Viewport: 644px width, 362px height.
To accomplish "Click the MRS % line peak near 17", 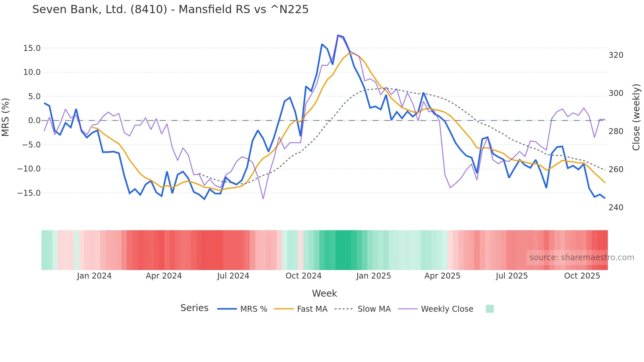I will [338, 35].
